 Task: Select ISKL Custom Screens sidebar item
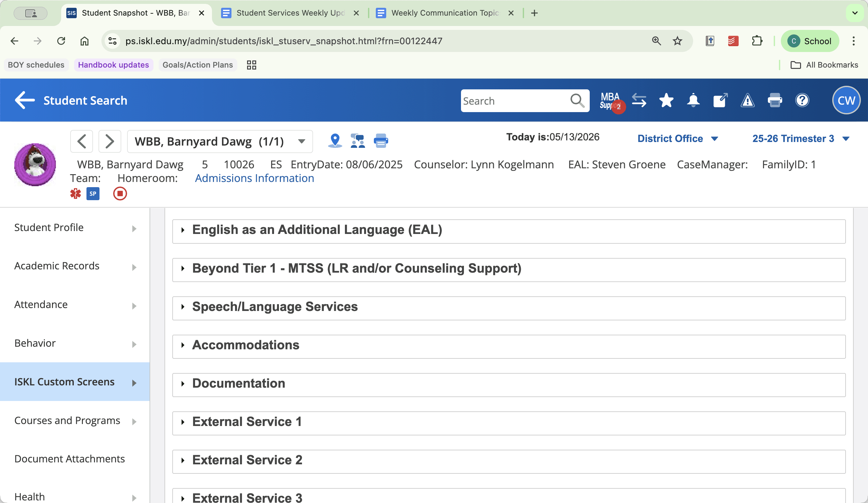75,382
